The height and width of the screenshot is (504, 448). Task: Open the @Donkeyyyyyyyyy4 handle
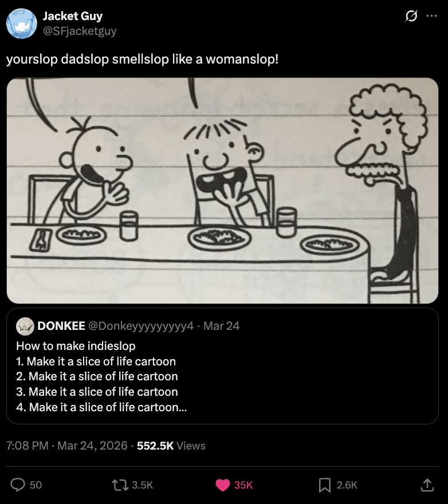click(140, 326)
